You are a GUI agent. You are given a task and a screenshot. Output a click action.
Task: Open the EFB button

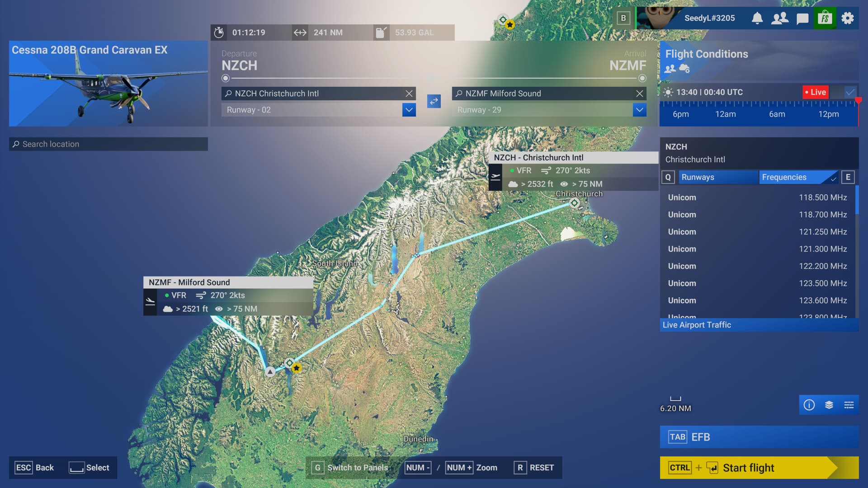point(759,437)
